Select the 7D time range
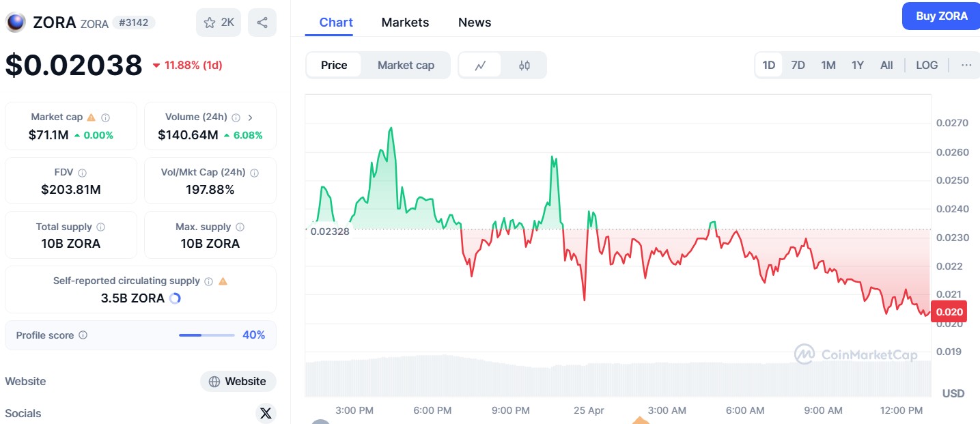The height and width of the screenshot is (424, 980). pyautogui.click(x=798, y=66)
